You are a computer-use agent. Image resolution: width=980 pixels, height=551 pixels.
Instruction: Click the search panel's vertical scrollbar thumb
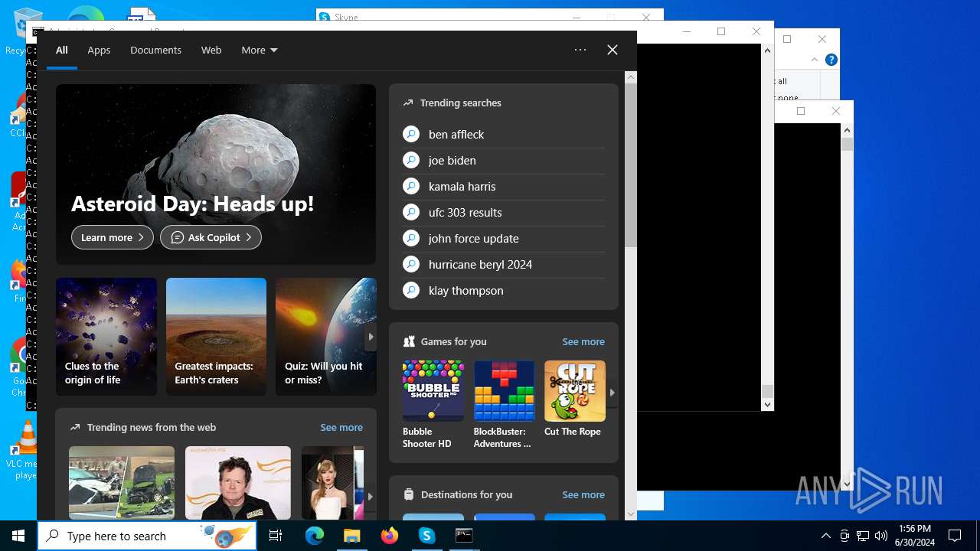pyautogui.click(x=631, y=165)
